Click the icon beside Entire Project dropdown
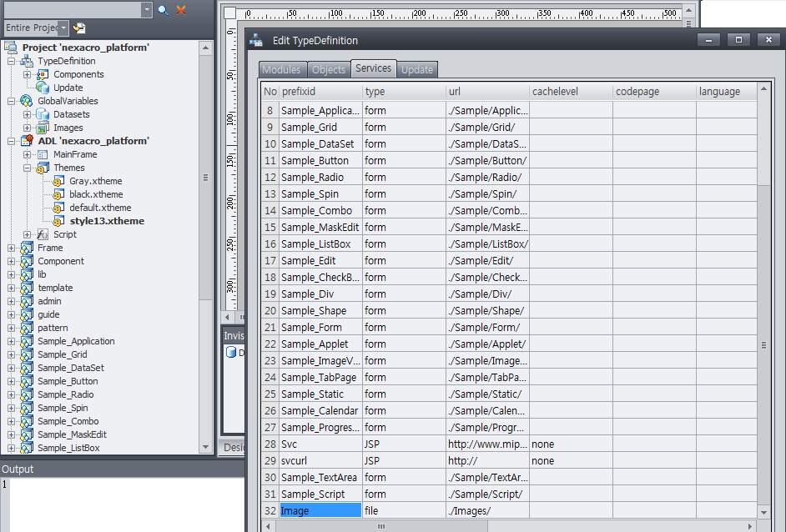The width and height of the screenshot is (786, 532). pos(79,28)
